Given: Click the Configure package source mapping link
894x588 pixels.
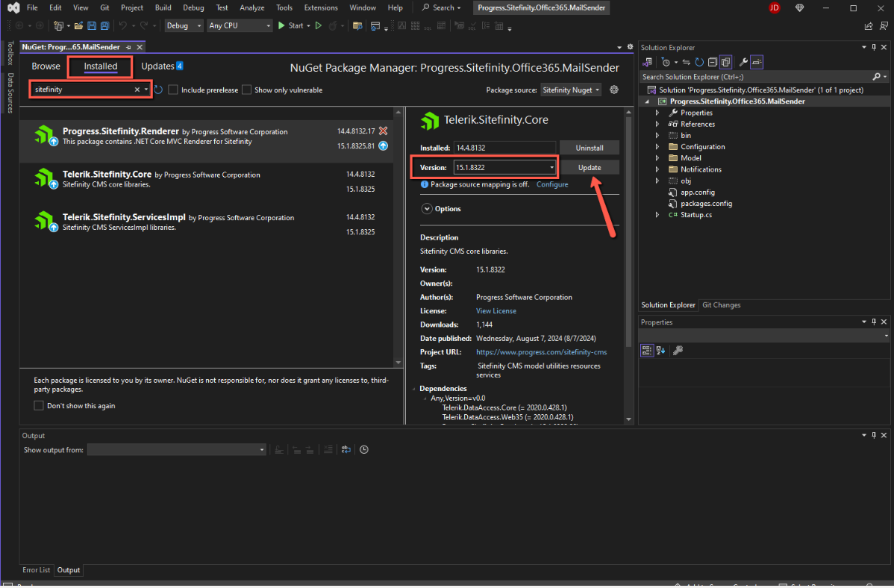Looking at the screenshot, I should (x=552, y=184).
